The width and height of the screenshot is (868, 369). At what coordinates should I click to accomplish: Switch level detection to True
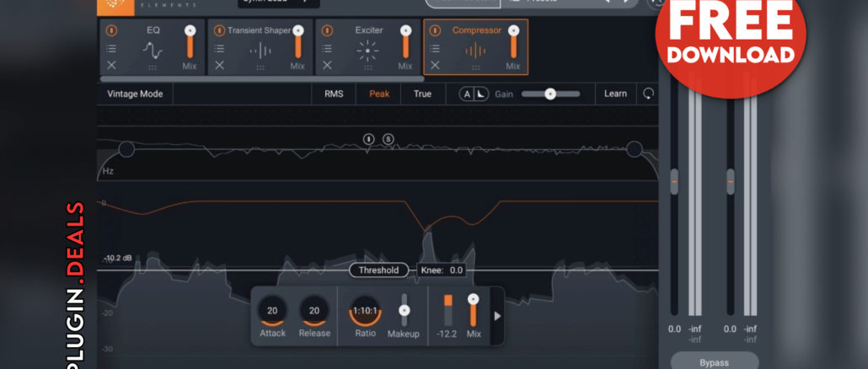click(x=422, y=94)
